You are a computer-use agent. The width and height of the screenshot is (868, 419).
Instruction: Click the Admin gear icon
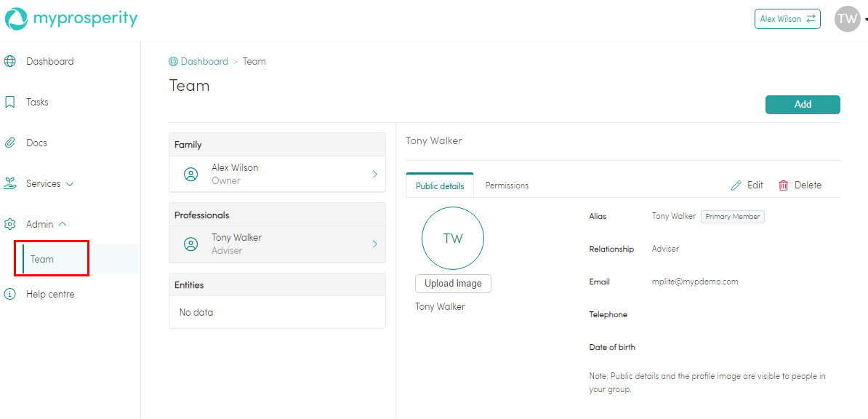[x=10, y=225]
